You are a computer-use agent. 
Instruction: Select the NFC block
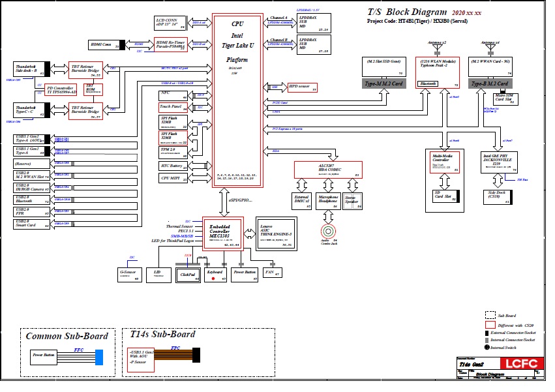(173, 95)
